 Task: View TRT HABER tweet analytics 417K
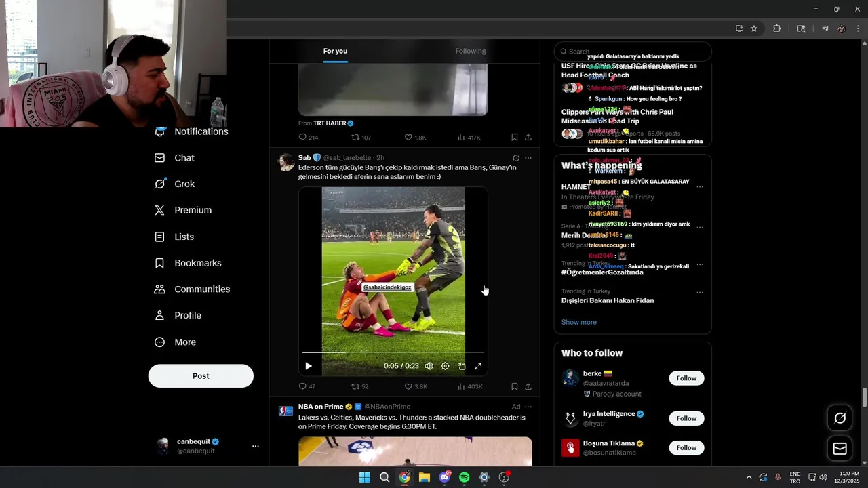(x=469, y=138)
